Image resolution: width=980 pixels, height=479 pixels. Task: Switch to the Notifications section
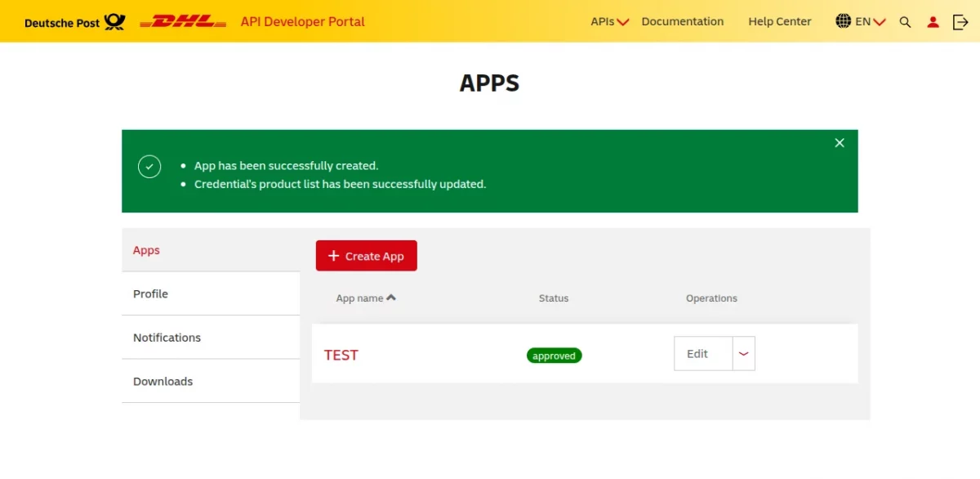pyautogui.click(x=167, y=337)
